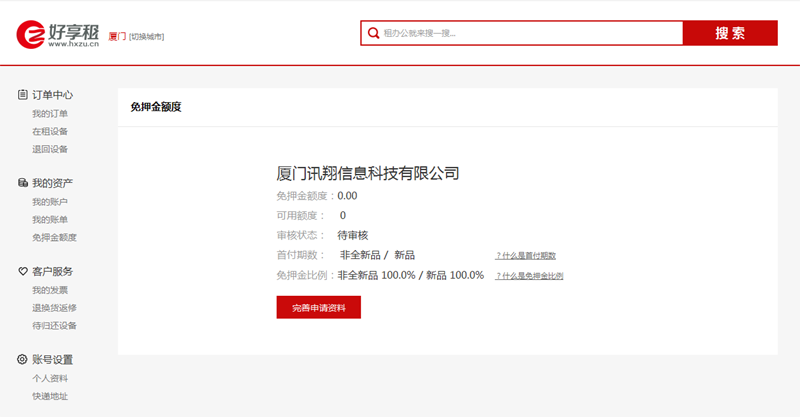Click the search magnifier icon
The height and width of the screenshot is (417, 800).
tap(373, 33)
